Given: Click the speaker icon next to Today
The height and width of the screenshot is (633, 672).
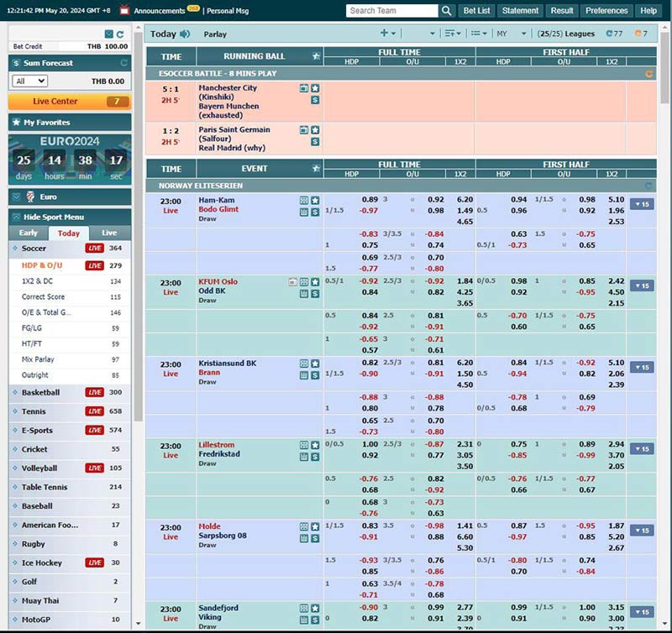Looking at the screenshot, I should [185, 34].
